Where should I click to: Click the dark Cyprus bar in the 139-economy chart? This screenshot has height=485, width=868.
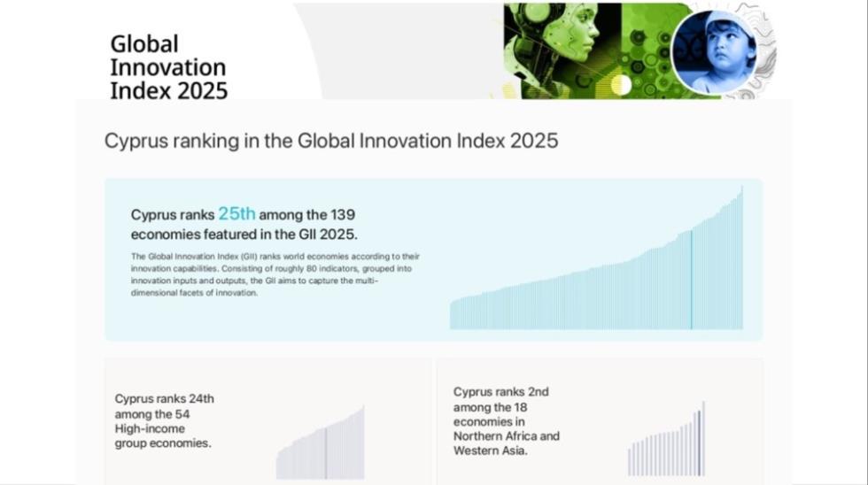point(692,280)
